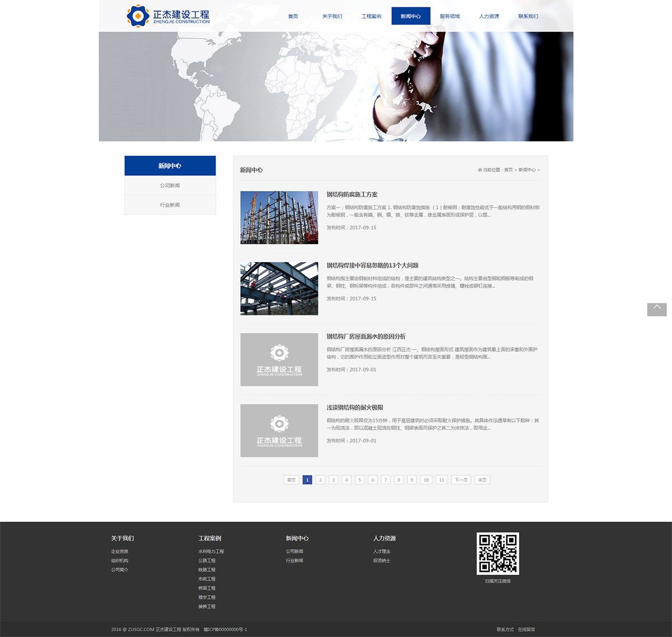Screen dimensions: 672x637
Task: Click footer 在线留言 link
Action: pos(526,630)
